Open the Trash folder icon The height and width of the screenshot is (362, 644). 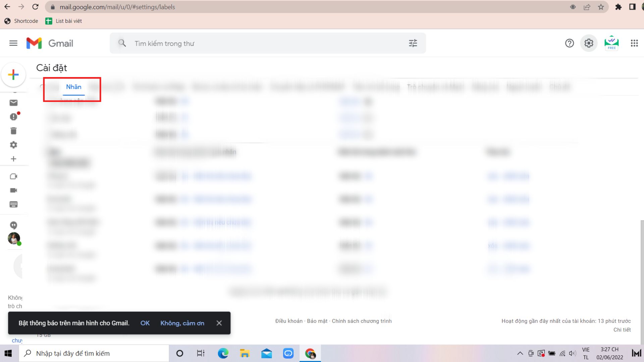click(x=13, y=131)
